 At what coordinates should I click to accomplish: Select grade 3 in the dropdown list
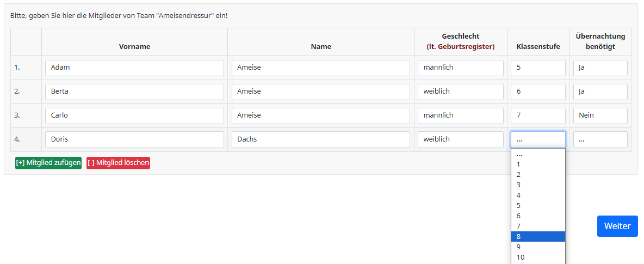click(537, 185)
